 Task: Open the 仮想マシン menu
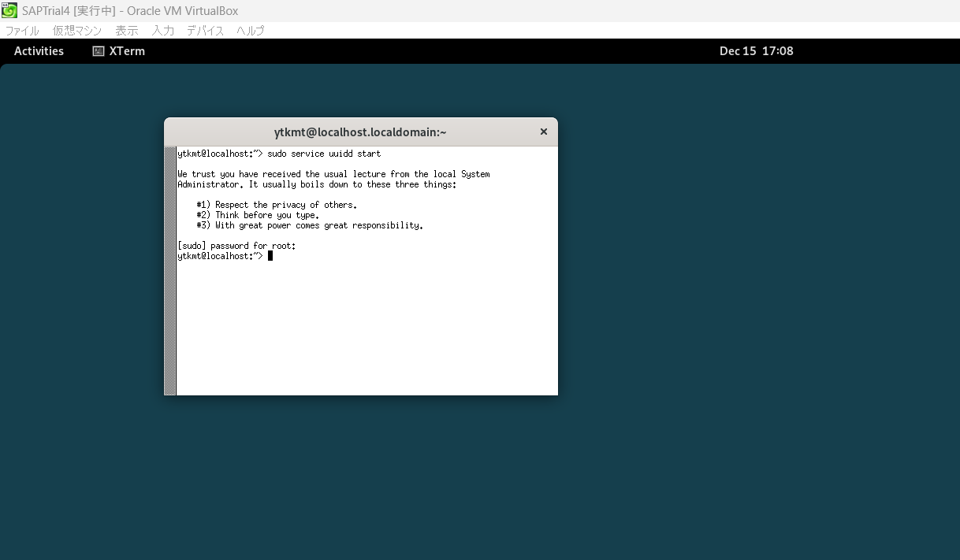(x=76, y=31)
